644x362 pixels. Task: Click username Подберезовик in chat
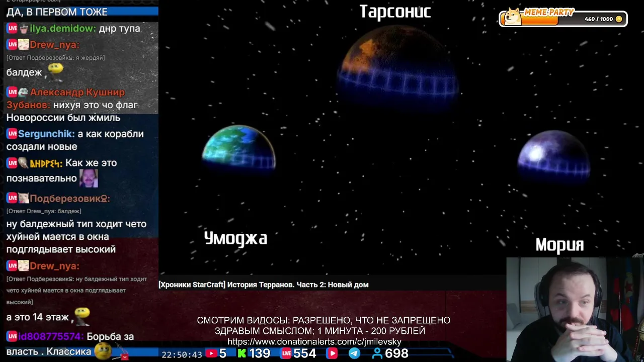coord(70,199)
